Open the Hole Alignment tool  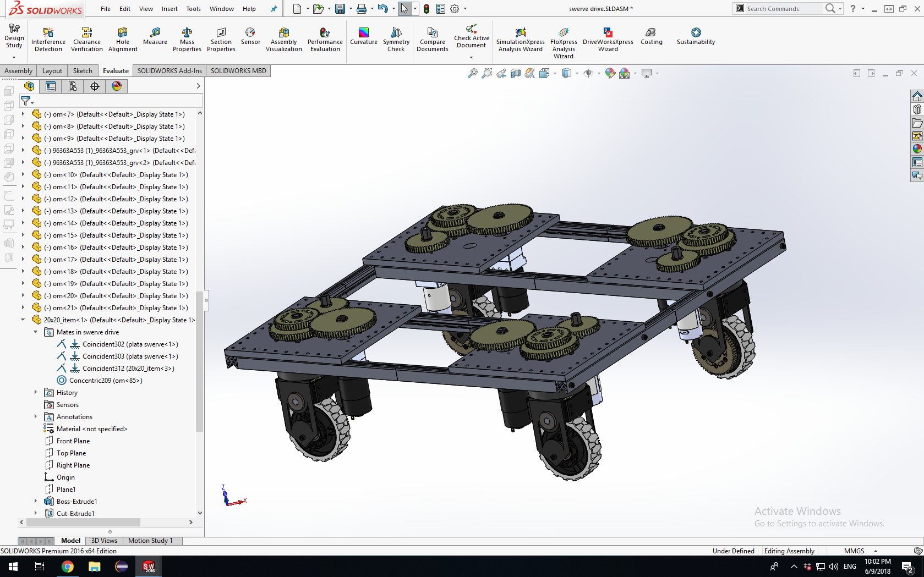point(123,40)
